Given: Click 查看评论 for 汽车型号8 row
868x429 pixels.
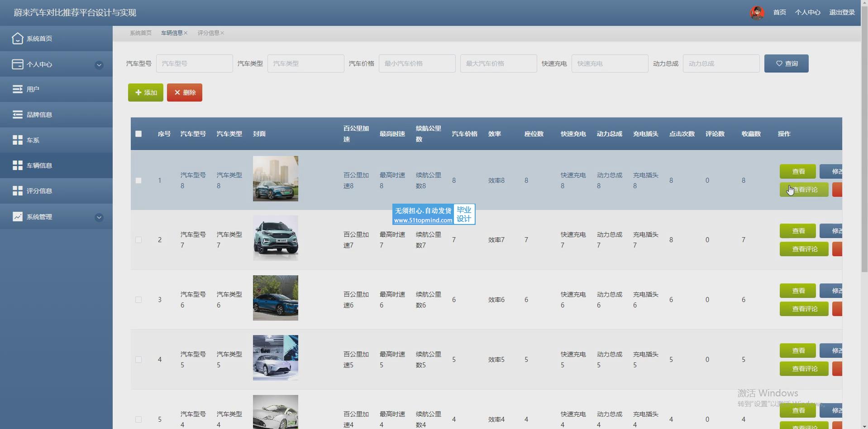Looking at the screenshot, I should (x=804, y=190).
